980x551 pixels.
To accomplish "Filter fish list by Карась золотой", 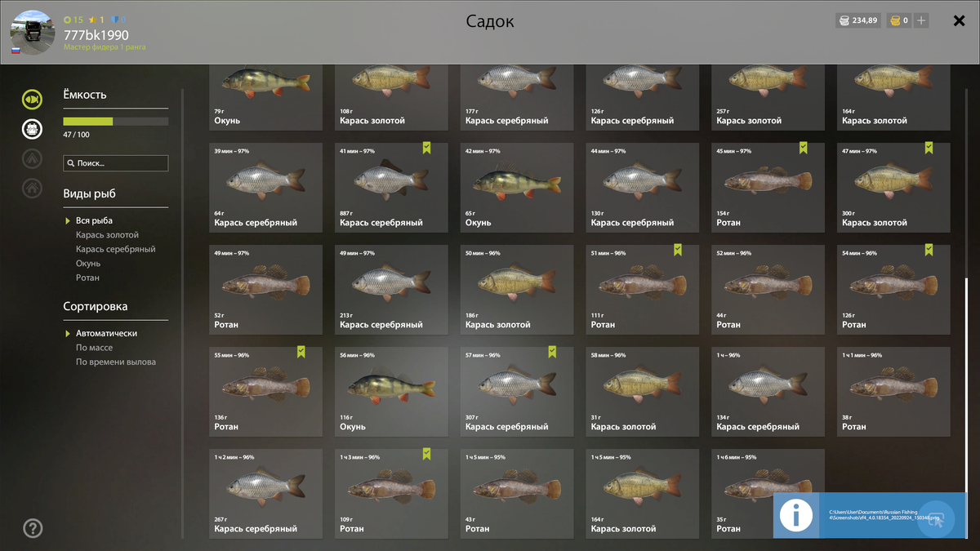I will (x=107, y=235).
